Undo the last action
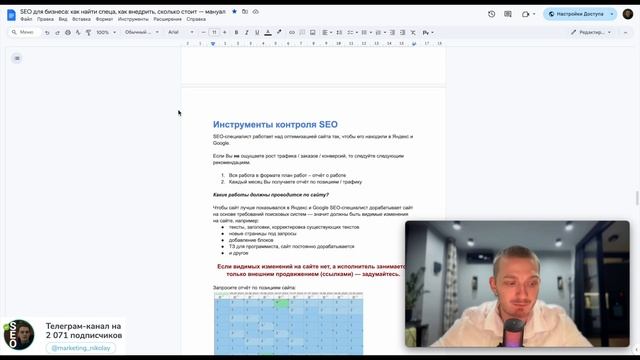640x360 pixels. coord(47,32)
